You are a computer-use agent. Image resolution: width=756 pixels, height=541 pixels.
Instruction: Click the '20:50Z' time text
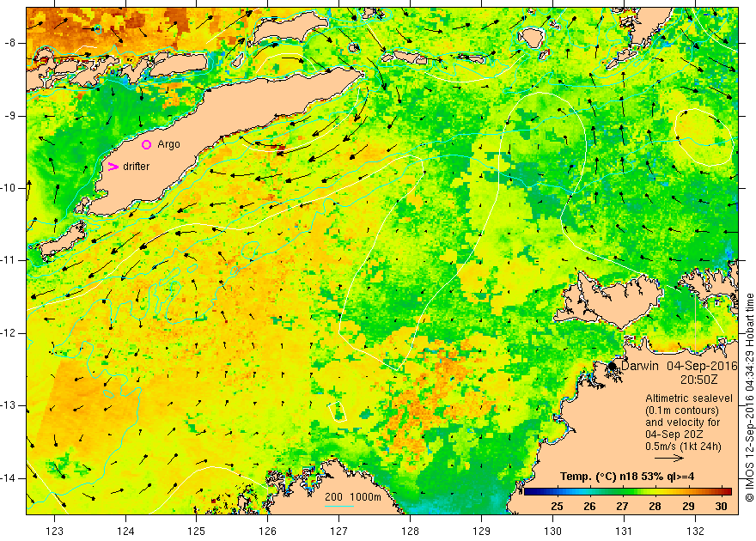(x=699, y=380)
